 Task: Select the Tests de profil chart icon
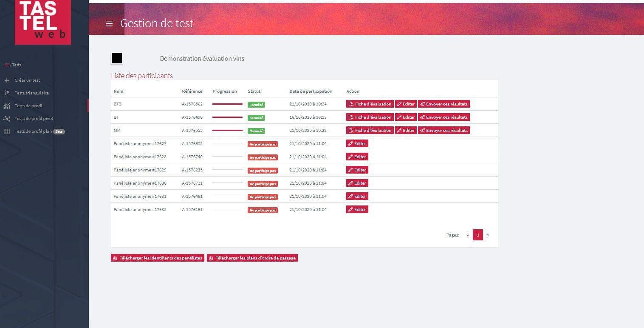pyautogui.click(x=6, y=106)
